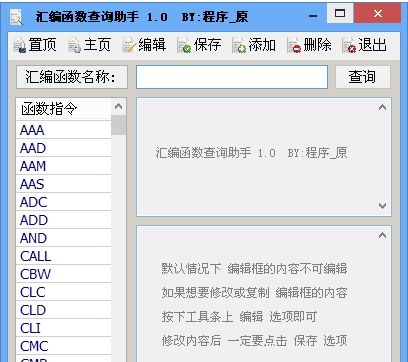
Task: Click the lower text box scroll-up arrow
Action: (382, 235)
